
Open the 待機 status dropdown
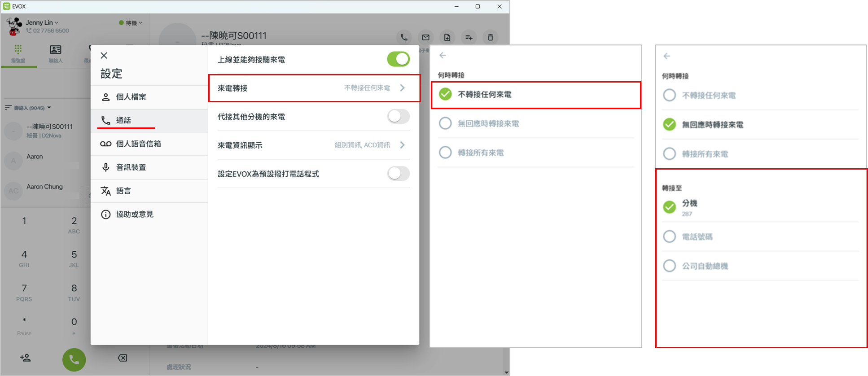click(x=131, y=23)
